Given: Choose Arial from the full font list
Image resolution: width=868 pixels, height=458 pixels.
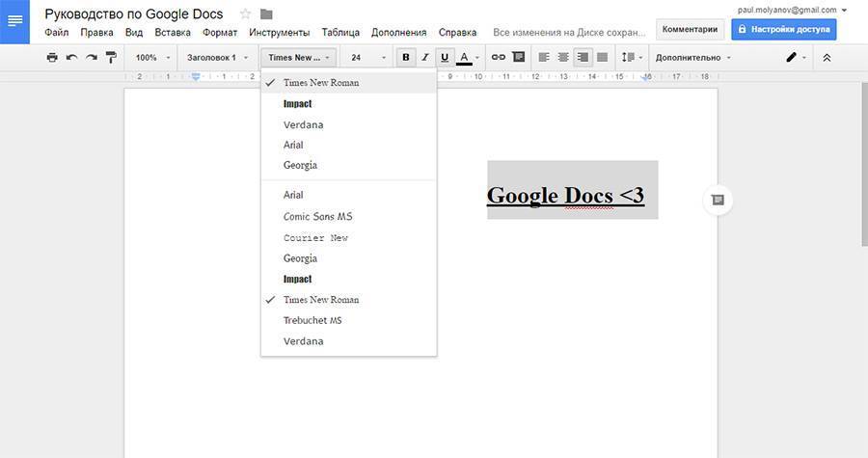Looking at the screenshot, I should (x=349, y=195).
